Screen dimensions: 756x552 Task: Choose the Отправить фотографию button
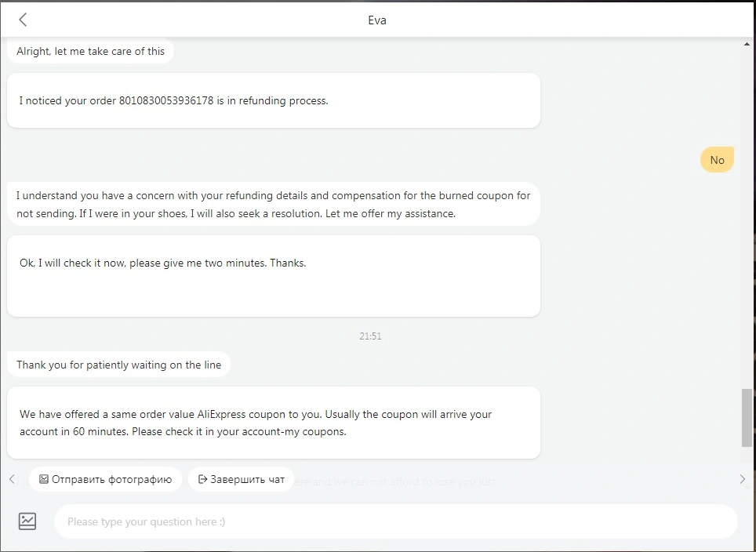106,479
